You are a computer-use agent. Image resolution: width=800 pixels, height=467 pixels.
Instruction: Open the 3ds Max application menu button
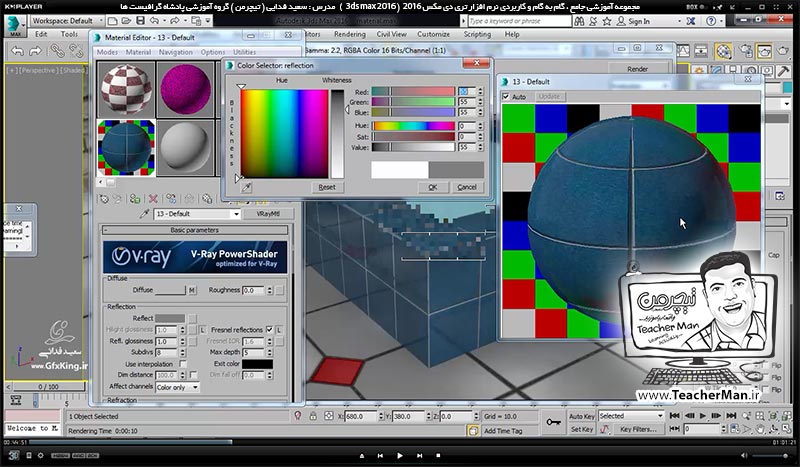point(15,26)
